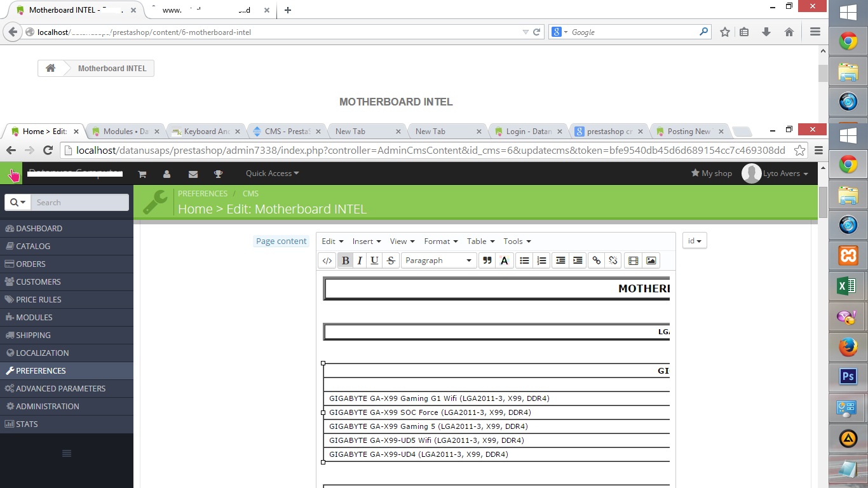Click the trophy icon in admin header
Image resolution: width=868 pixels, height=488 pixels.
[x=218, y=174]
